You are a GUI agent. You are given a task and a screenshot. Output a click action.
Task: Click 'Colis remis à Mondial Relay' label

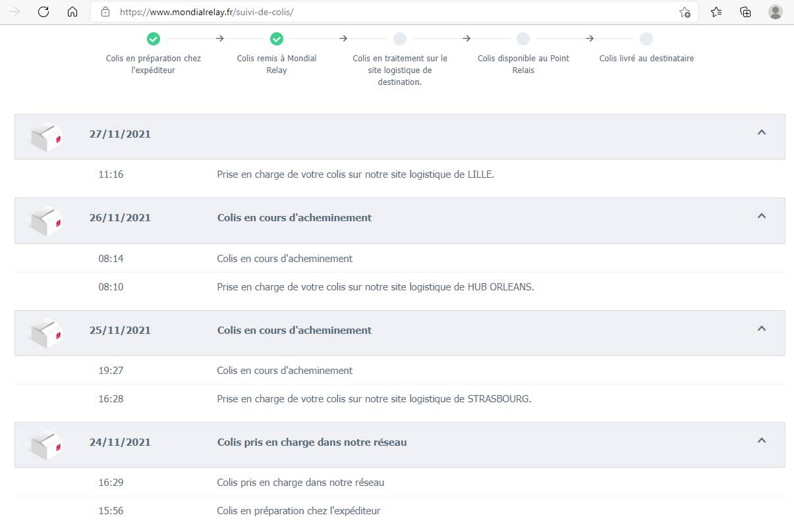(277, 65)
